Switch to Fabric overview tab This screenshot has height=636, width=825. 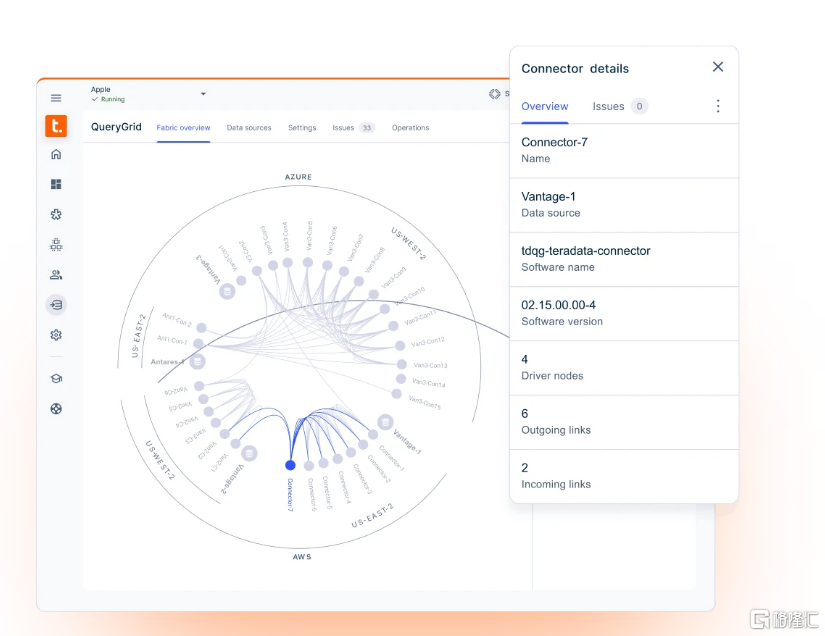click(x=183, y=128)
